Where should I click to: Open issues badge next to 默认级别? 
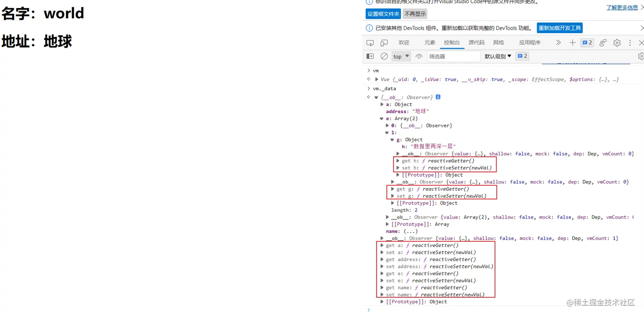(x=522, y=56)
